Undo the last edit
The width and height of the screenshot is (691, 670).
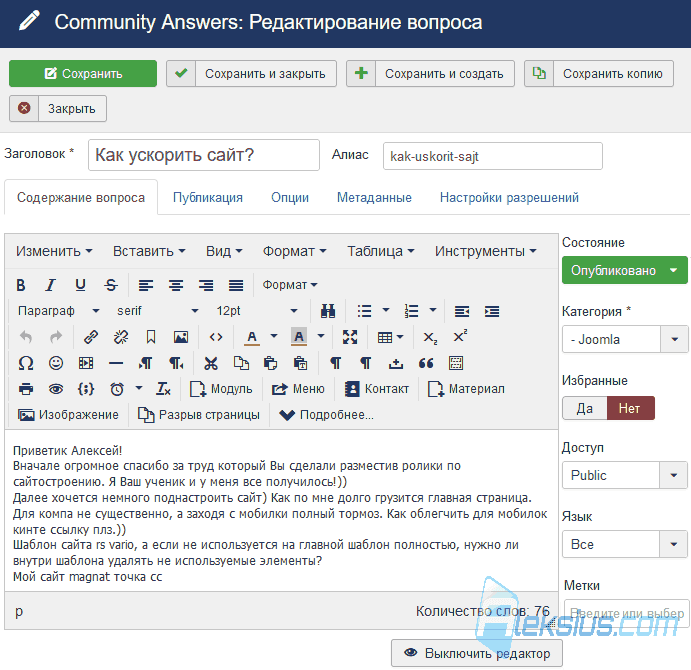point(26,337)
